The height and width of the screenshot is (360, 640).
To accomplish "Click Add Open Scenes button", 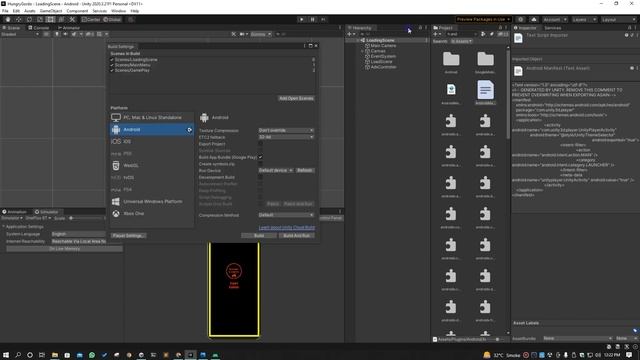I will [x=296, y=98].
